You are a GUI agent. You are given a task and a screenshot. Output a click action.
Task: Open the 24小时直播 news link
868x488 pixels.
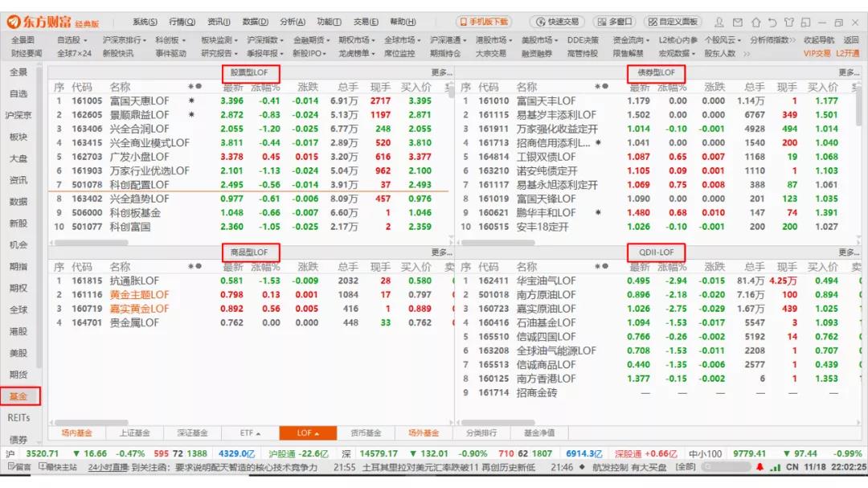click(x=109, y=467)
